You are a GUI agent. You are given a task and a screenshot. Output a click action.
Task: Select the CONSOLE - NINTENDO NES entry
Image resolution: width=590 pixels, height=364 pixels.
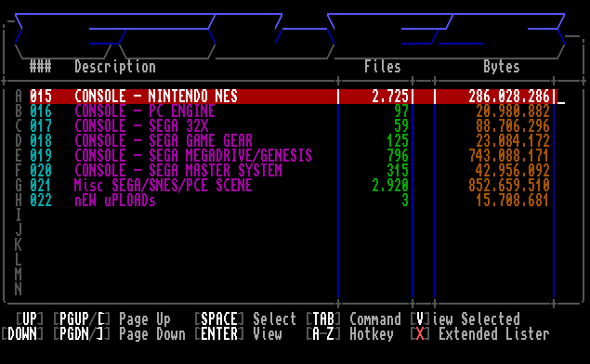pyautogui.click(x=293, y=97)
